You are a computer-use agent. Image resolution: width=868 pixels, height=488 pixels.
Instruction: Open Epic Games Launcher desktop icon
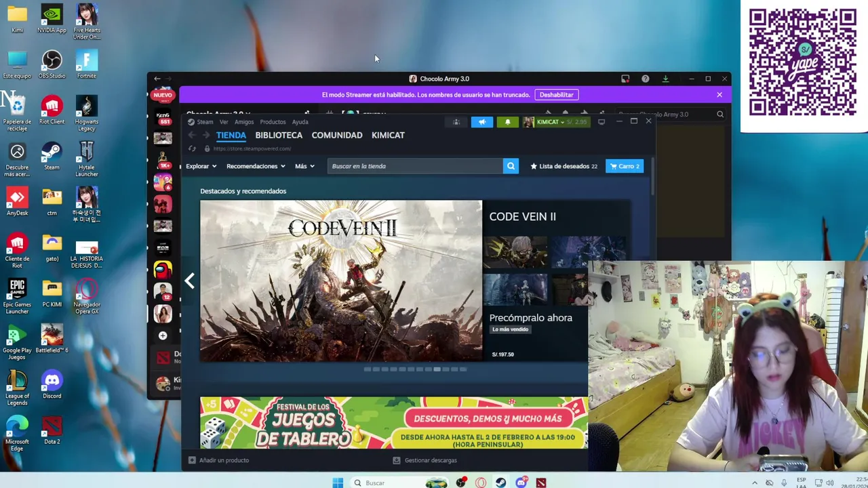point(17,296)
